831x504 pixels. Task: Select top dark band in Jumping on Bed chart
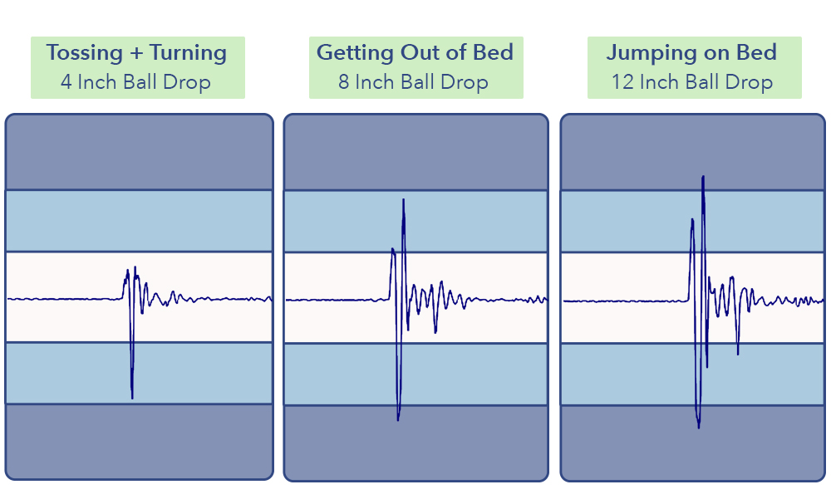coord(692,153)
